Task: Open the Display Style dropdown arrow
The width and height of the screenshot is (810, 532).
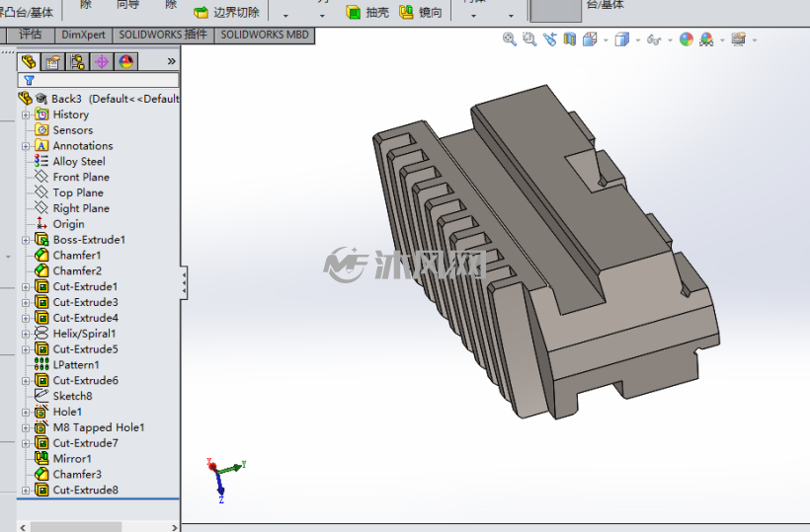Action: coord(638,39)
